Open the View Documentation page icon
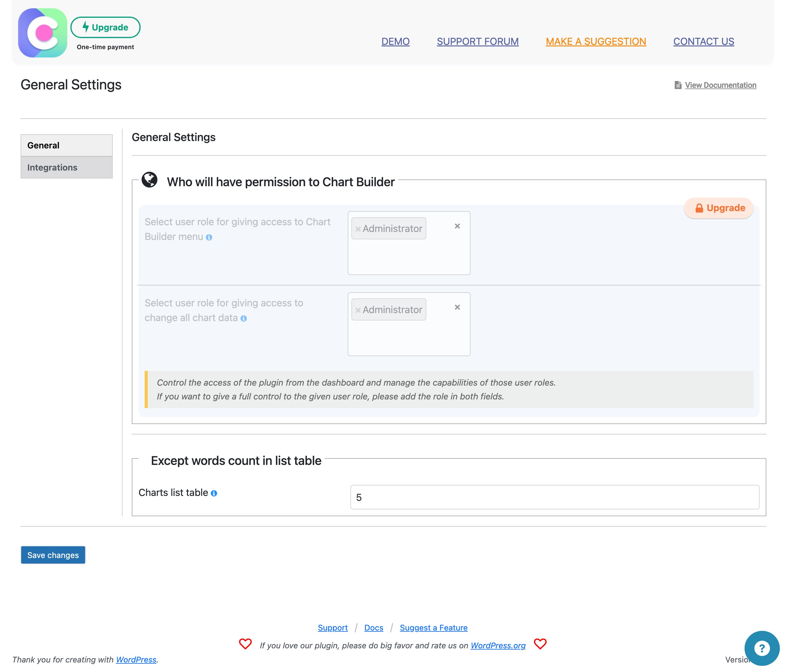This screenshot has height=672, width=786. click(678, 85)
